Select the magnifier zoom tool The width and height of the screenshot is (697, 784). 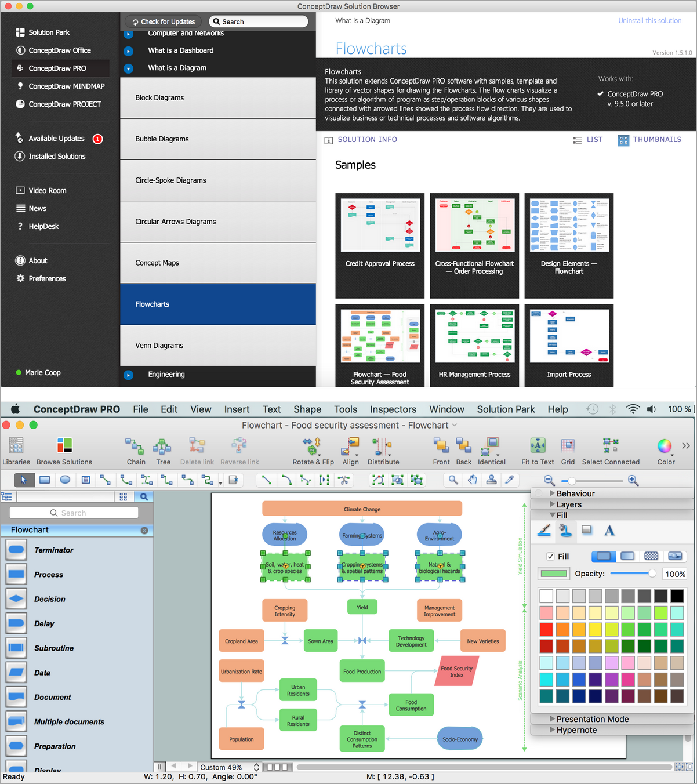click(453, 480)
